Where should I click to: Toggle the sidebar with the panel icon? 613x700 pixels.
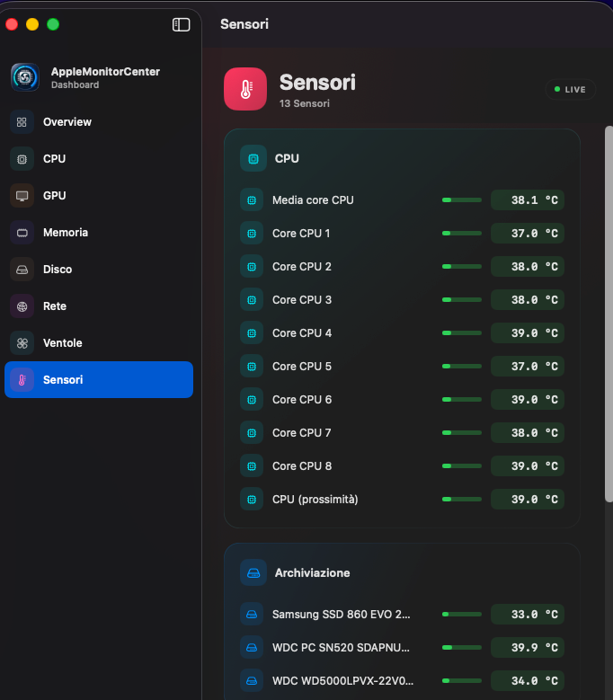pyautogui.click(x=181, y=24)
